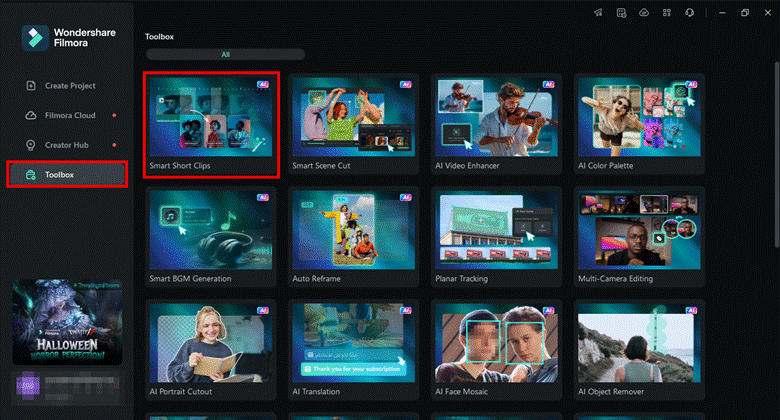The width and height of the screenshot is (780, 420).
Task: Open the AI Video Enhancer tool thumbnail
Action: coord(496,117)
